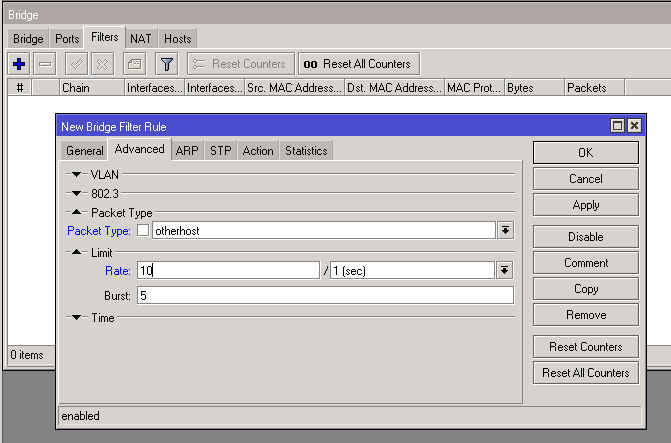Open the filter funnel tool
671x443 pixels.
coord(166,64)
